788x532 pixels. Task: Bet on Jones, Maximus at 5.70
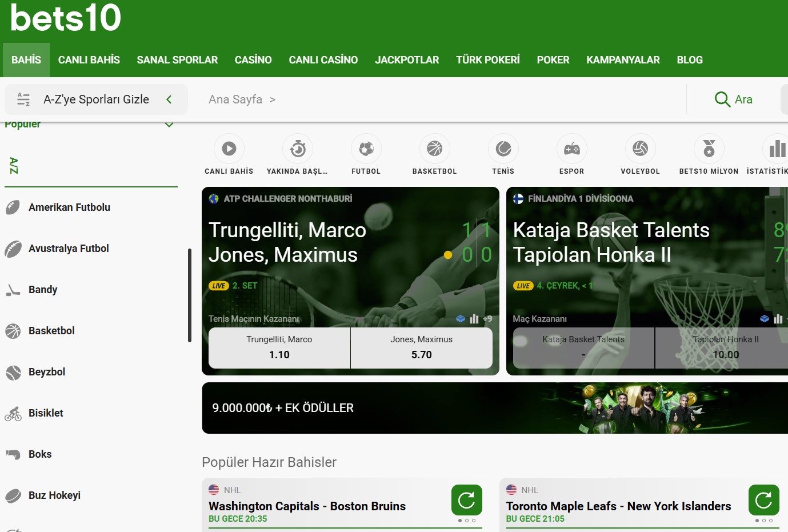point(422,348)
